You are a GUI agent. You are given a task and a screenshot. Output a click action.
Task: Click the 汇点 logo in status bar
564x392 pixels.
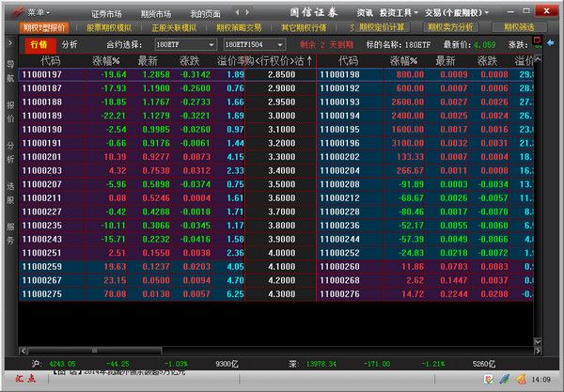point(25,379)
